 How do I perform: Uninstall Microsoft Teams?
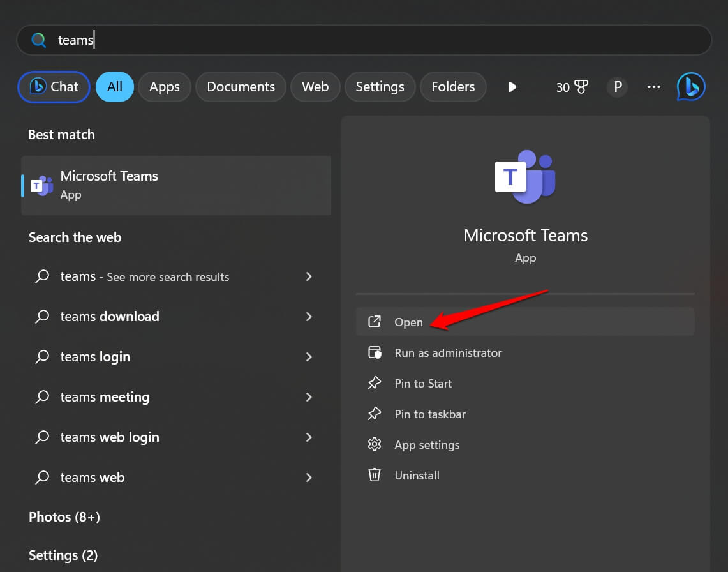coord(525,476)
